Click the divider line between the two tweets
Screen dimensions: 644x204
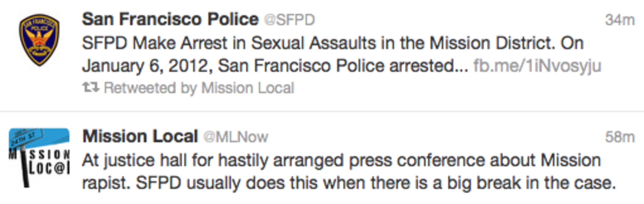[x=322, y=111]
